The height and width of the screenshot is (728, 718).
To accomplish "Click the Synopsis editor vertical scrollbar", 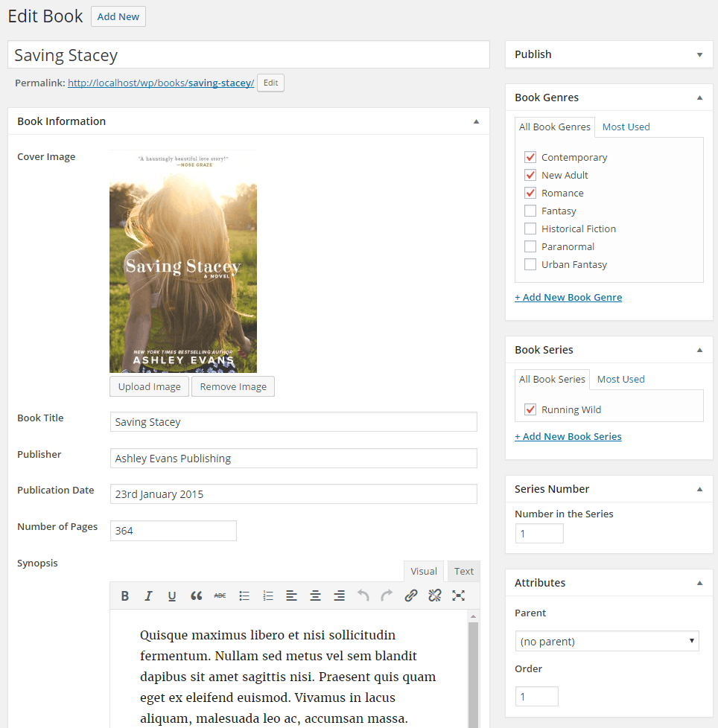I will coord(472,670).
